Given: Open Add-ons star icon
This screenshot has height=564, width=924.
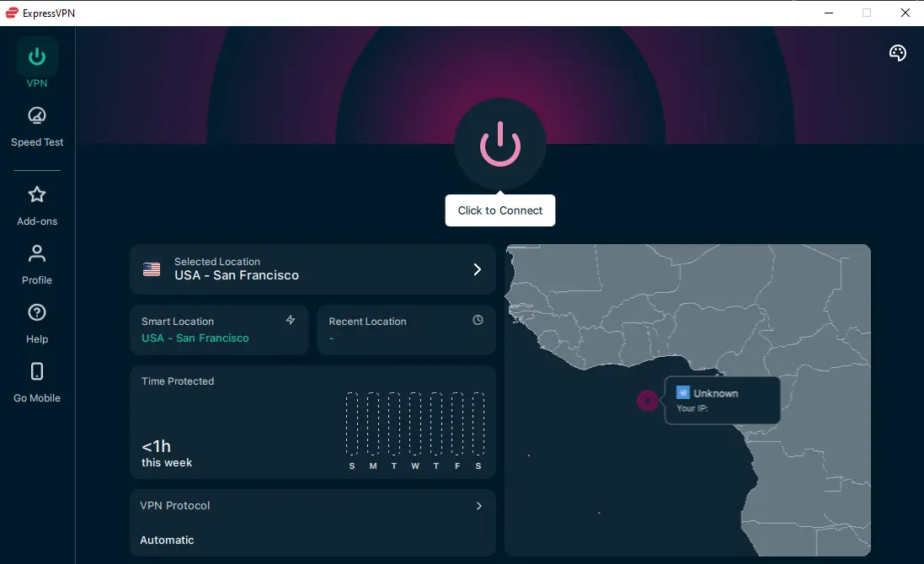Looking at the screenshot, I should pyautogui.click(x=36, y=194).
